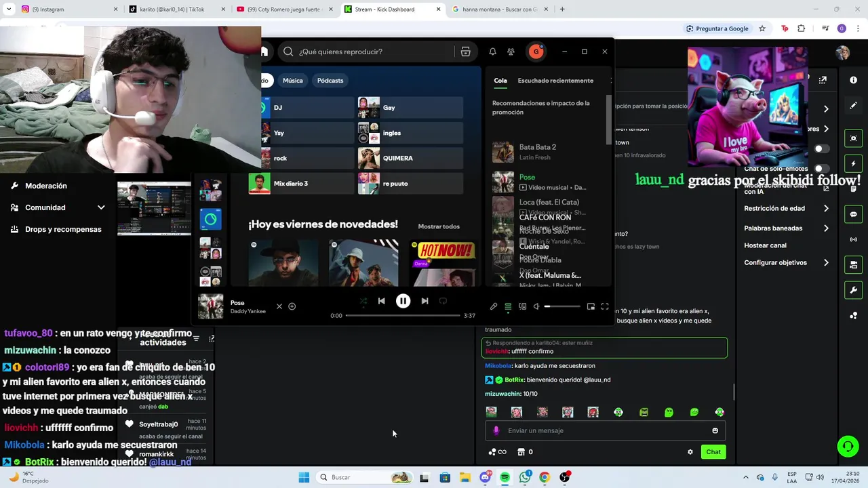Click the Kick chat bubble sidebar icon
Viewport: 868px width, 488px height.
point(853,214)
